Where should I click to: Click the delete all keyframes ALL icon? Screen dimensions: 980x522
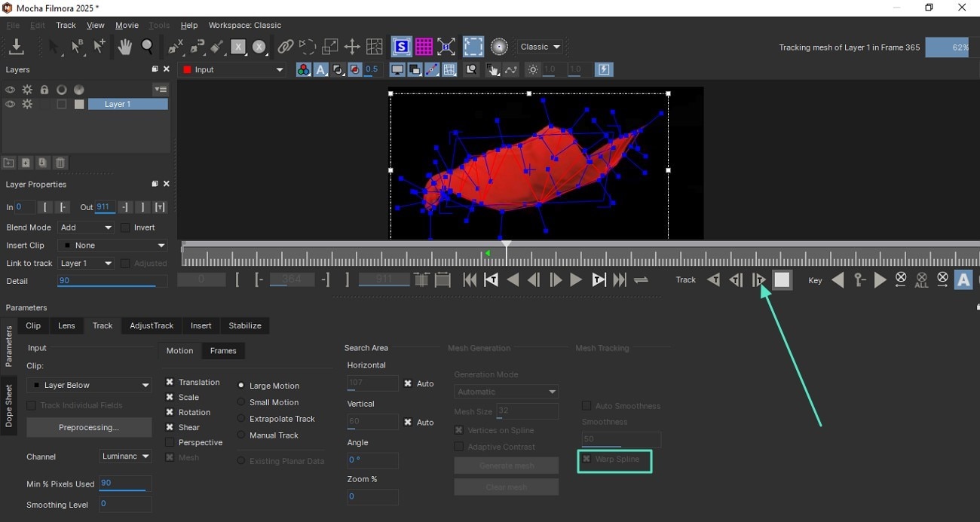point(921,280)
